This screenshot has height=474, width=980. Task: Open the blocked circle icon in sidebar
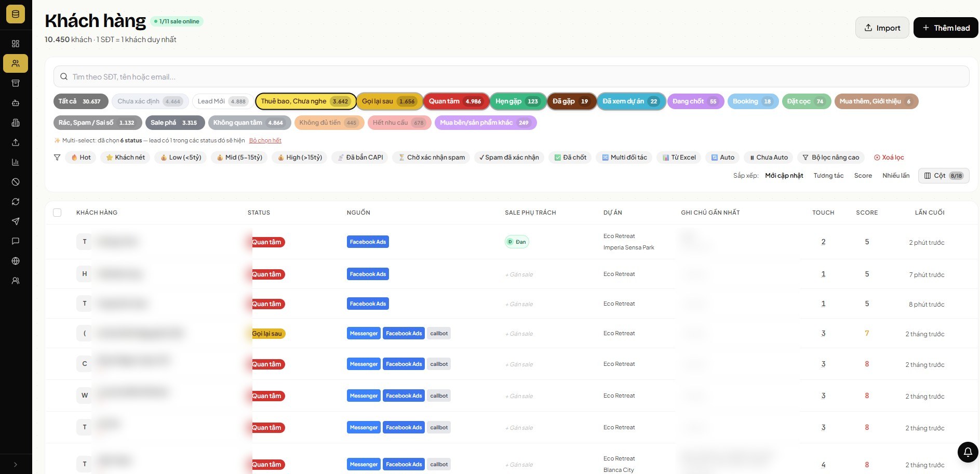click(16, 182)
